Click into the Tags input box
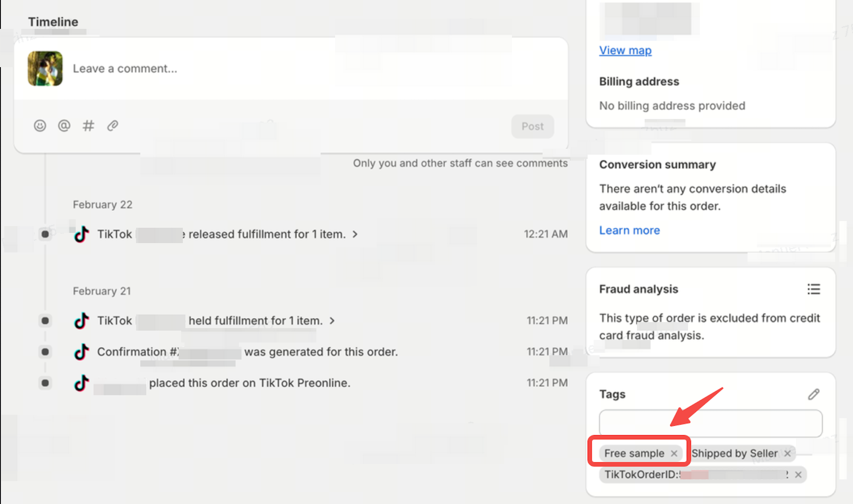 (710, 423)
